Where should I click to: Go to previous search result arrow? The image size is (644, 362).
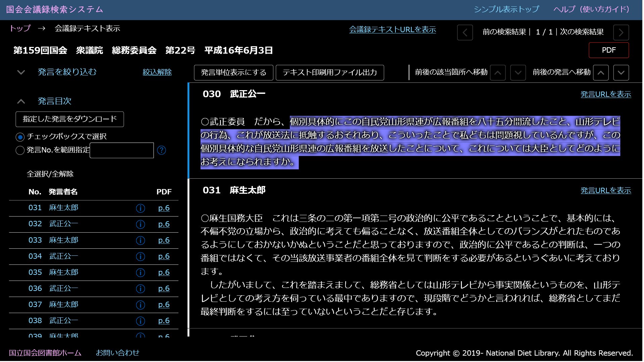coord(465,33)
